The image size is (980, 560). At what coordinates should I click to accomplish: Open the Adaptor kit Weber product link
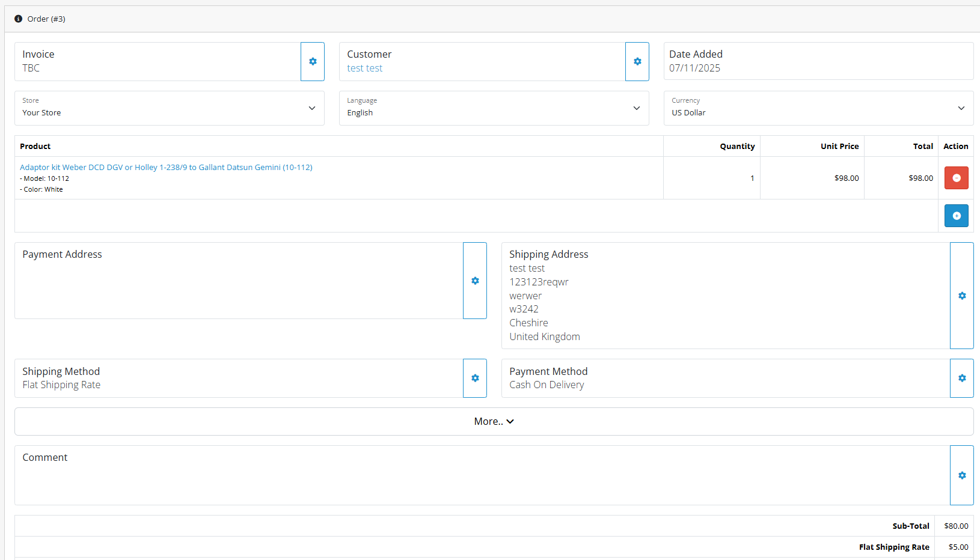(166, 167)
